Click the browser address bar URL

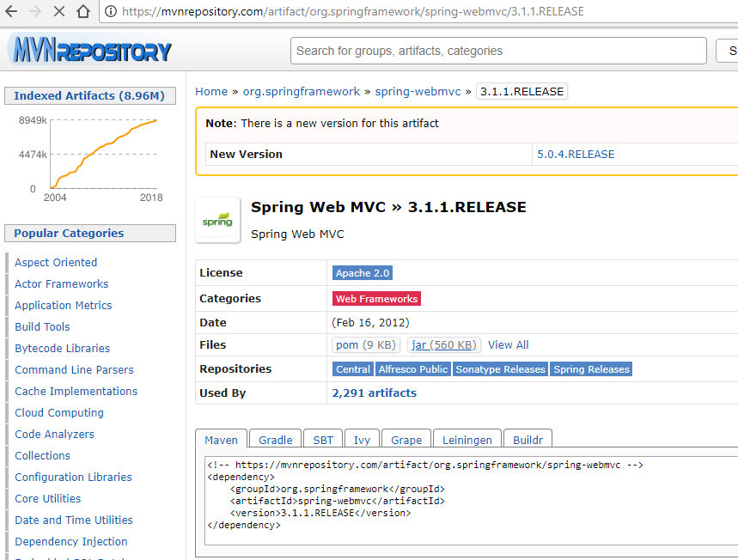click(352, 11)
